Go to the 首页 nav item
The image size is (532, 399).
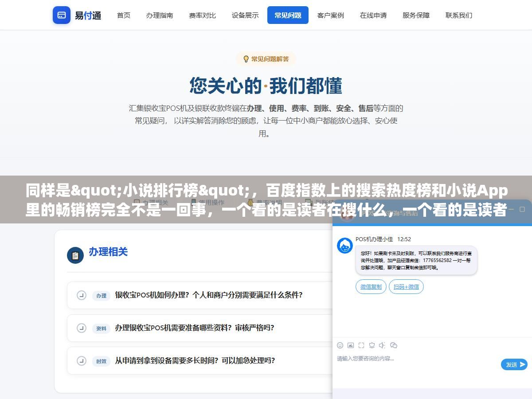tap(124, 15)
